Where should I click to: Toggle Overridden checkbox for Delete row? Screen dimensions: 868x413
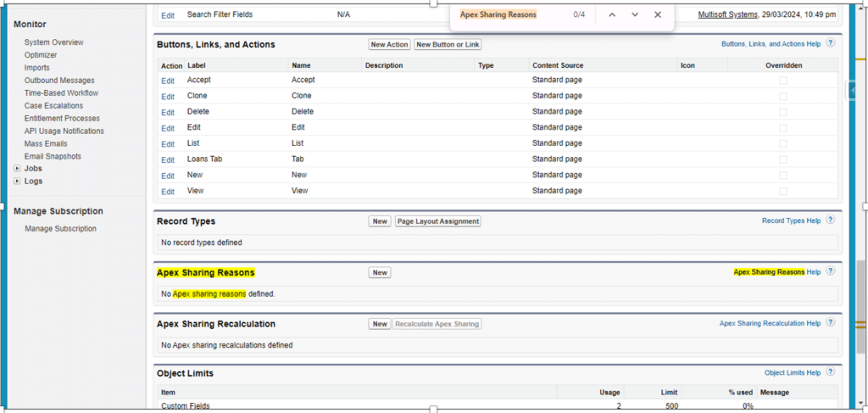tap(782, 112)
